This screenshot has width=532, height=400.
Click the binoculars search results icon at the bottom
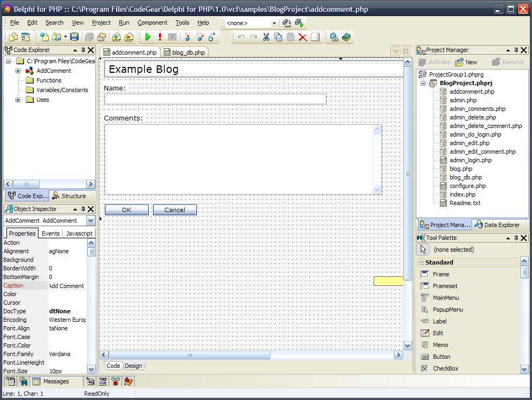[24, 381]
